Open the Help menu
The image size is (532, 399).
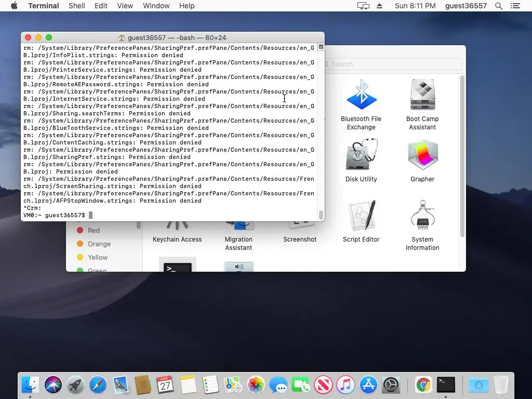click(x=187, y=6)
